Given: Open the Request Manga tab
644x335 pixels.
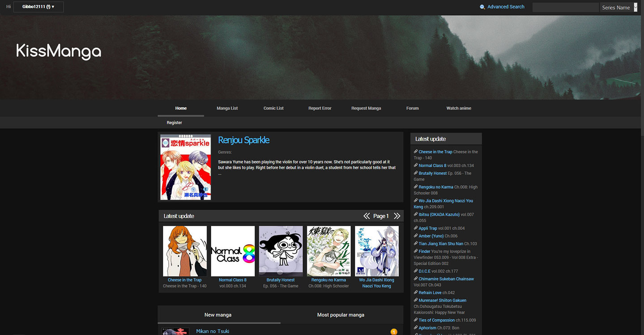Looking at the screenshot, I should [366, 108].
